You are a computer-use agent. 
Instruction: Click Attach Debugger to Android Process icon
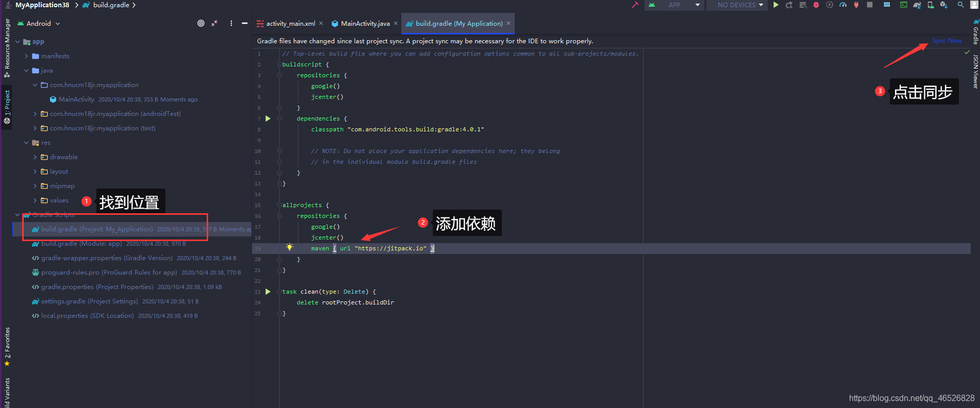[856, 5]
